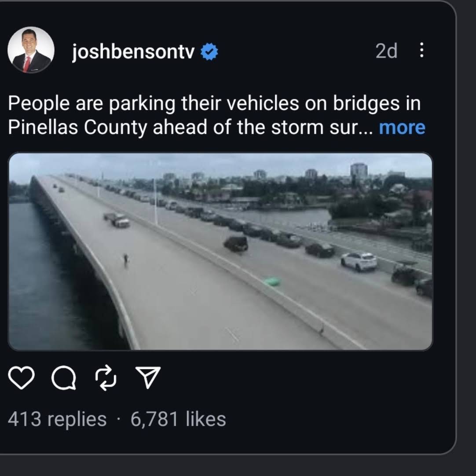Click the person walking on the bridge
This screenshot has width=476, height=476.
click(x=126, y=259)
